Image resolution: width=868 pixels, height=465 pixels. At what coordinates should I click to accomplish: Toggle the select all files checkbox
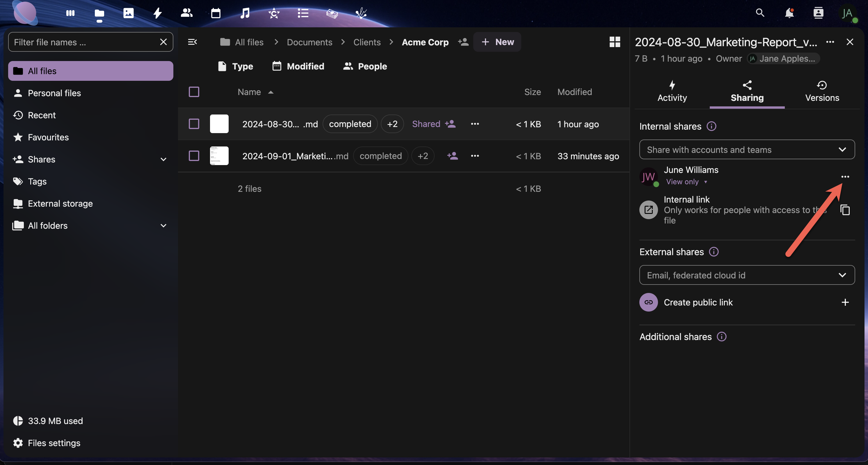click(194, 92)
